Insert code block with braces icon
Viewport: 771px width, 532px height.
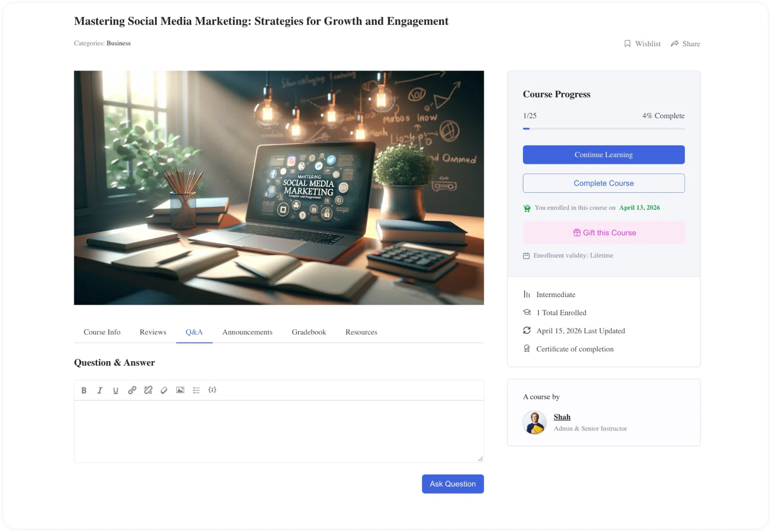point(212,390)
